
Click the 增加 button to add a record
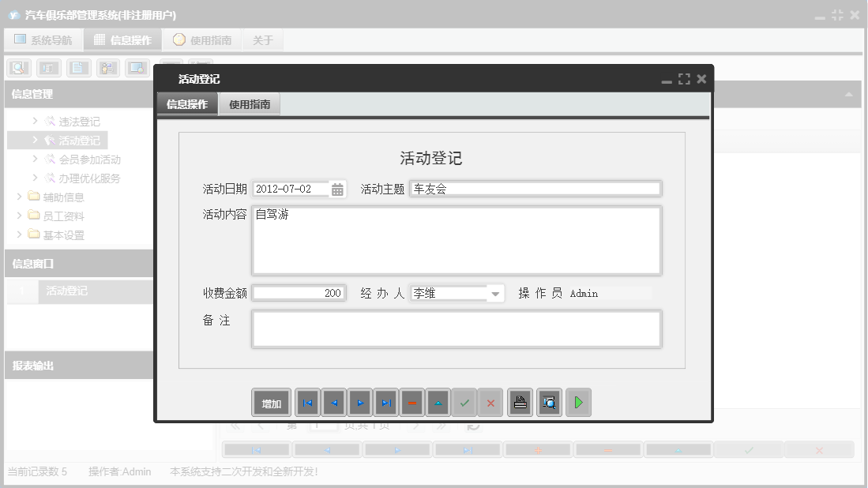point(271,402)
